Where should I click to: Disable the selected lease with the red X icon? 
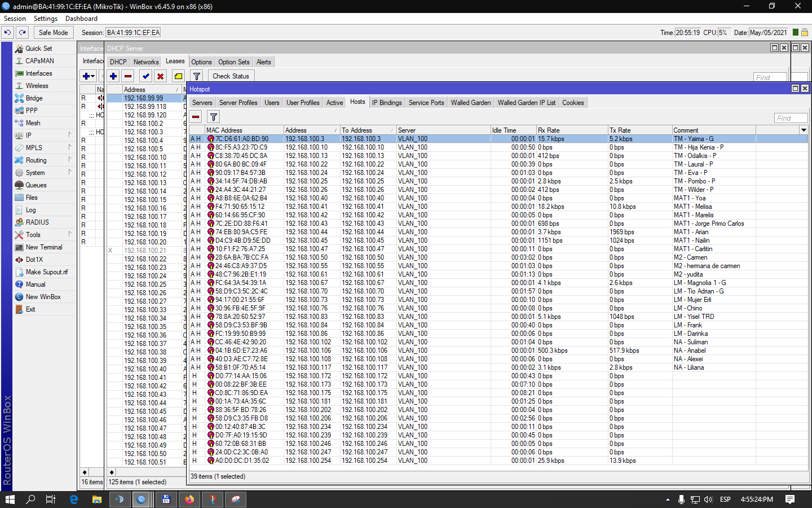tap(161, 76)
